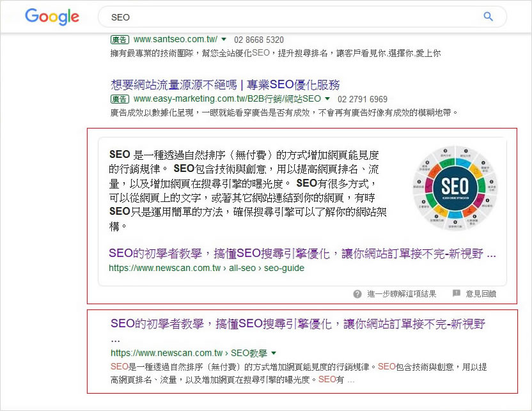Click the Google logo
The width and height of the screenshot is (532, 411).
click(x=52, y=17)
